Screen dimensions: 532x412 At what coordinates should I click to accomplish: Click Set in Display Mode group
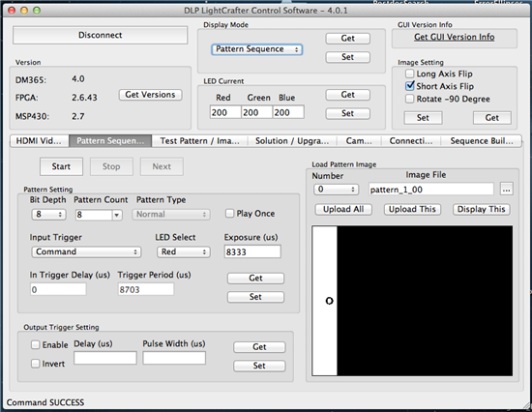pyautogui.click(x=348, y=57)
